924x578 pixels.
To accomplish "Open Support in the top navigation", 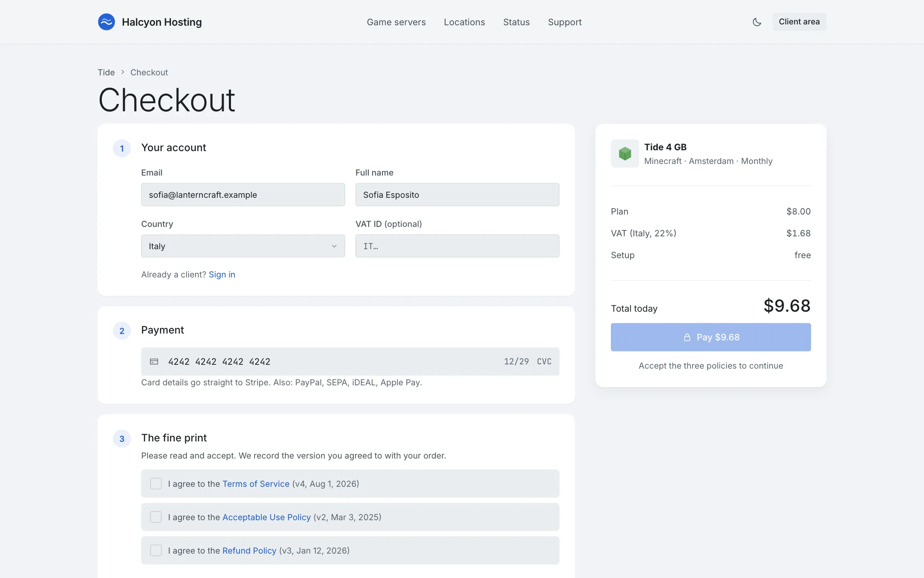I will tap(565, 22).
